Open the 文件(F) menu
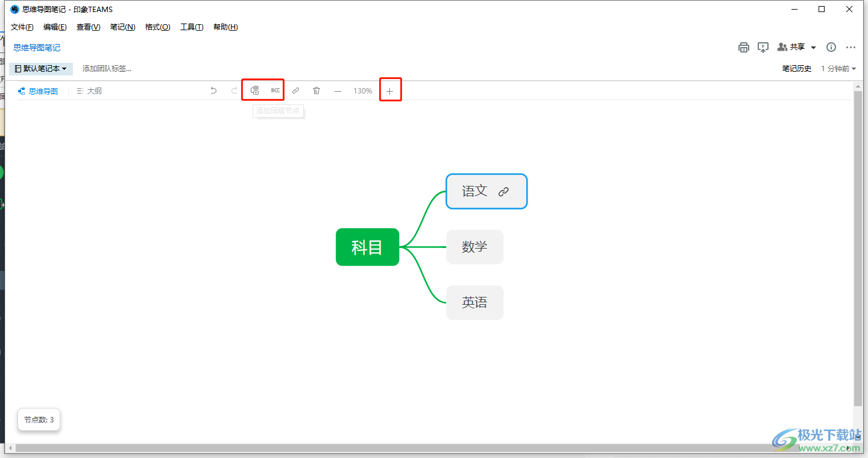This screenshot has width=868, height=458. (22, 27)
